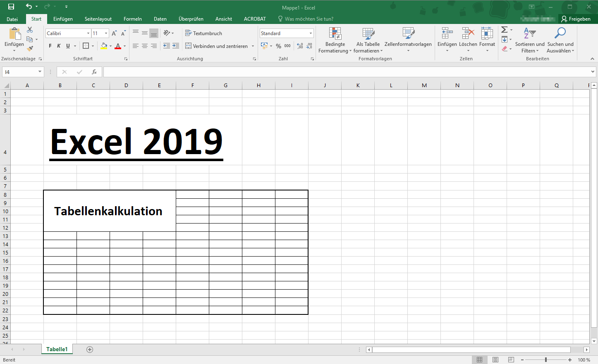598x364 pixels.
Task: Switch to the Formeln tab
Action: pyautogui.click(x=133, y=19)
